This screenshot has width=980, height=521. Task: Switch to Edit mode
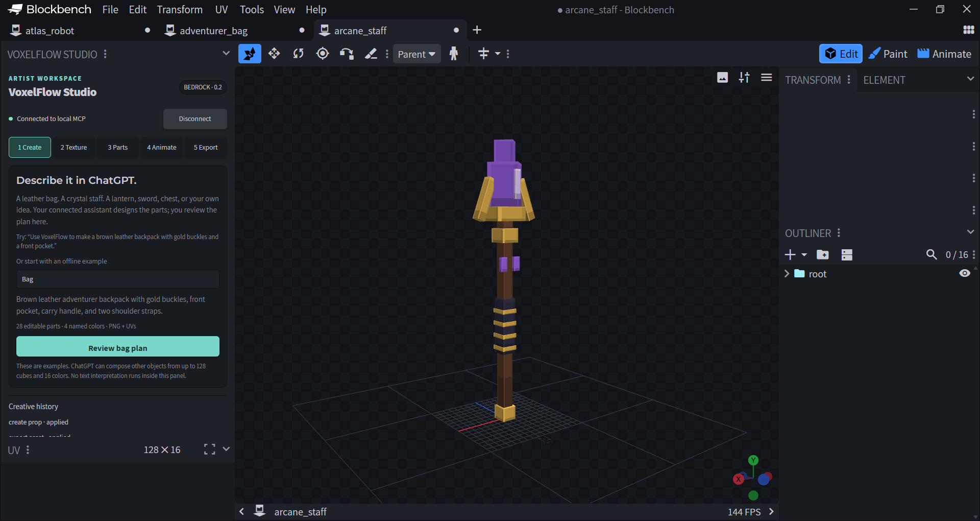click(x=841, y=54)
